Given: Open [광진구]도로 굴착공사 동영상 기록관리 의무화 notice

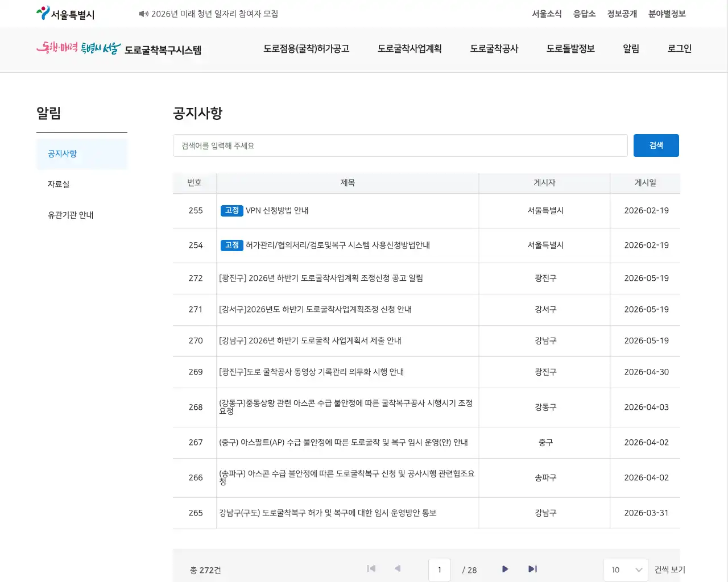Looking at the screenshot, I should tap(311, 372).
